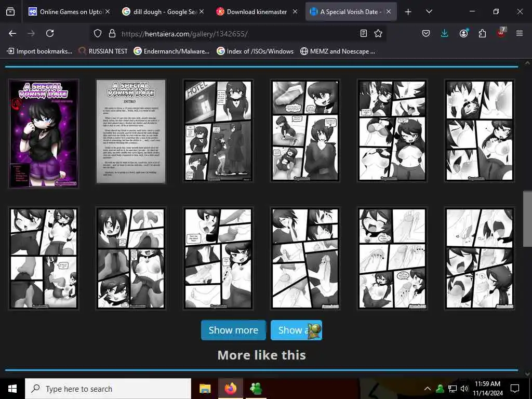Bookmark this page with the star icon
Image resolution: width=532 pixels, height=399 pixels.
coord(378,33)
